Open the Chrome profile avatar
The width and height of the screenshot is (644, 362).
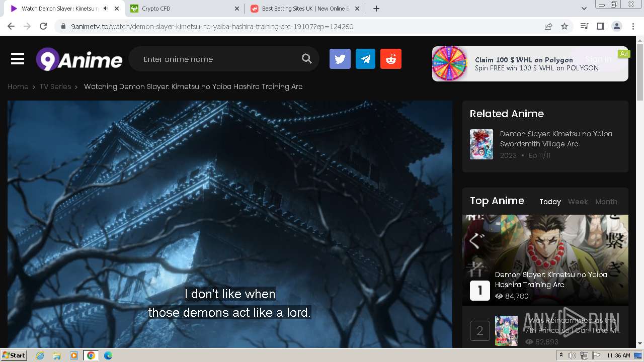tap(617, 26)
